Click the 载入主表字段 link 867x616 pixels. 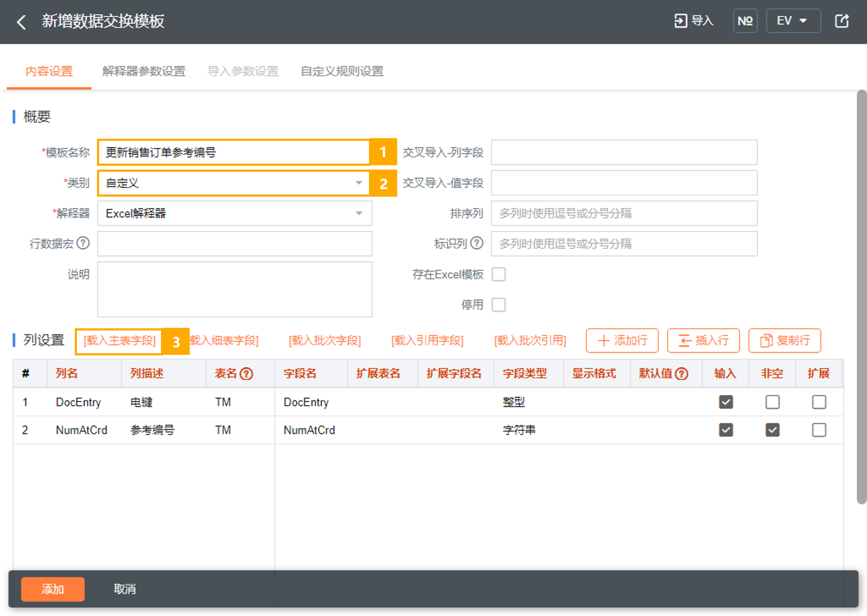pyautogui.click(x=119, y=341)
